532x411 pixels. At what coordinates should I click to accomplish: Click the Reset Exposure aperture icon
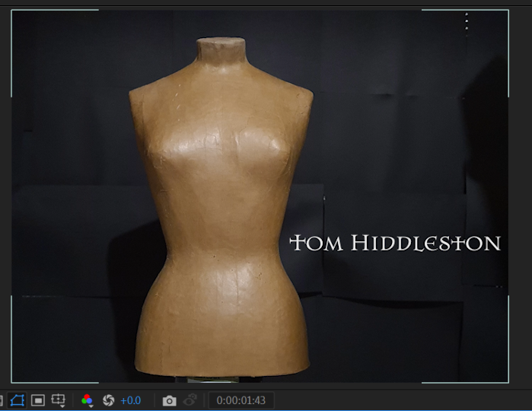pyautogui.click(x=109, y=400)
